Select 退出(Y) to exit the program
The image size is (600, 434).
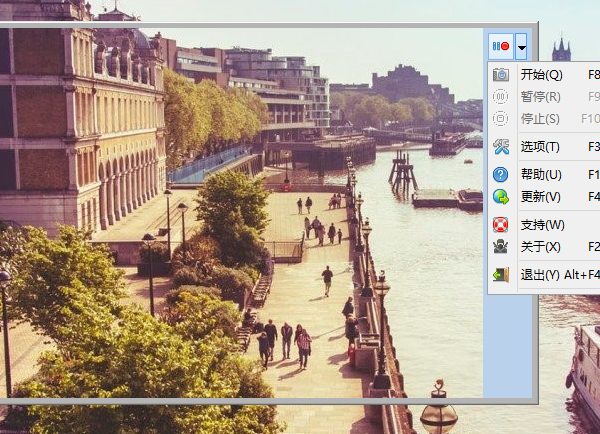[541, 274]
